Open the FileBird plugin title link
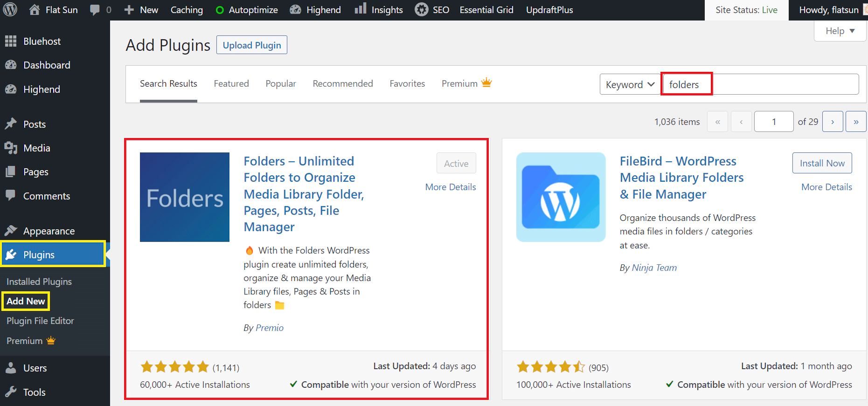The height and width of the screenshot is (406, 868). click(x=681, y=178)
